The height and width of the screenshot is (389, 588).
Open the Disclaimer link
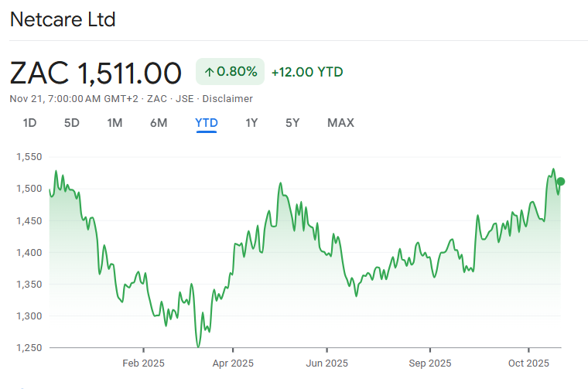(228, 99)
